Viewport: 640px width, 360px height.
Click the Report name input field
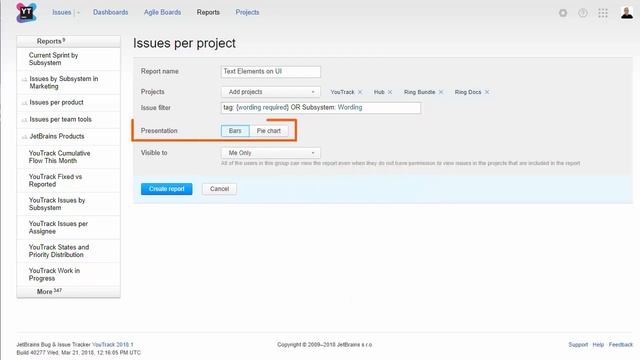[x=271, y=72]
